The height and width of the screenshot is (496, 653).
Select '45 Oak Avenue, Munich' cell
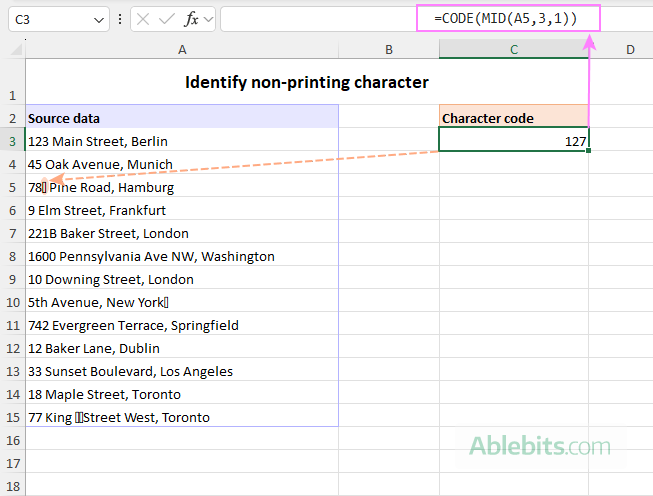coord(182,164)
